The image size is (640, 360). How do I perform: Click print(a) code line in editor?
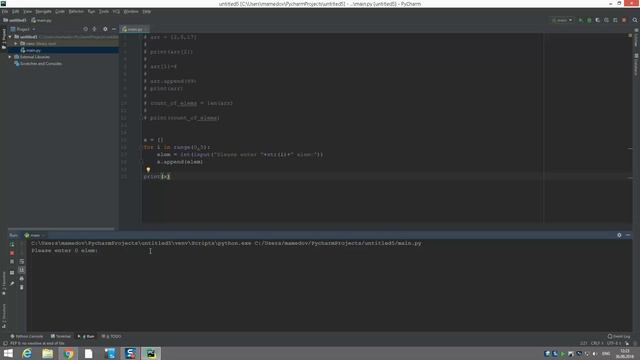tap(157, 177)
